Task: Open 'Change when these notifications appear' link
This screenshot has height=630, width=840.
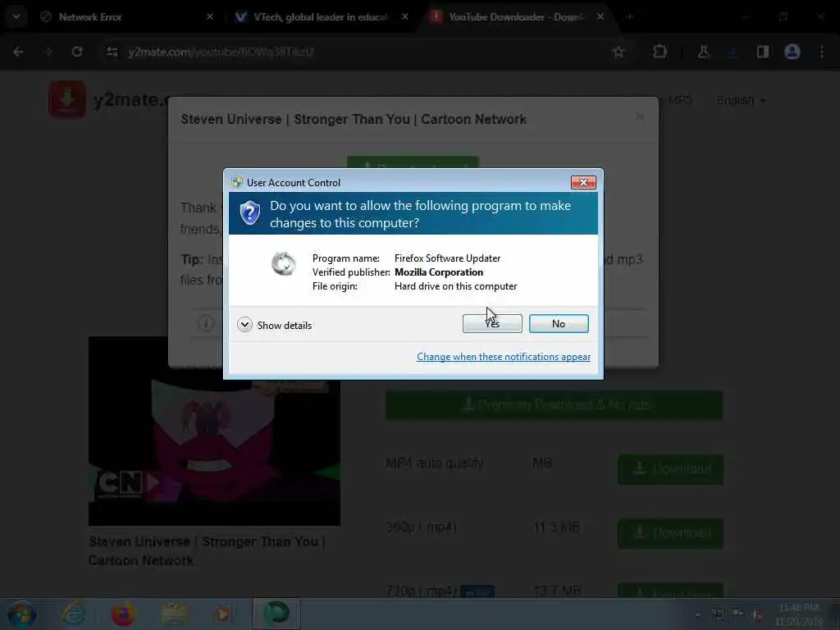Action: click(x=504, y=357)
